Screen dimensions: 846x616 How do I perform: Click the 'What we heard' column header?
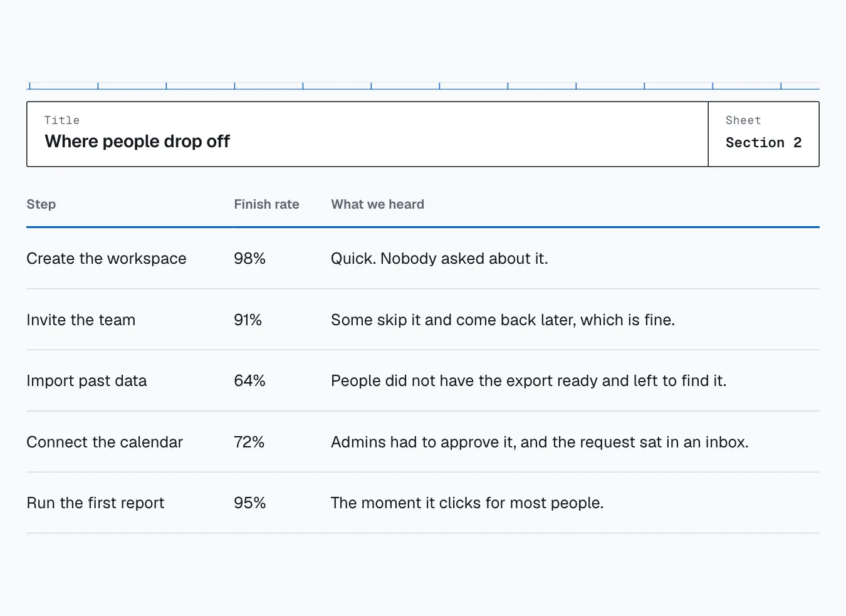click(377, 204)
